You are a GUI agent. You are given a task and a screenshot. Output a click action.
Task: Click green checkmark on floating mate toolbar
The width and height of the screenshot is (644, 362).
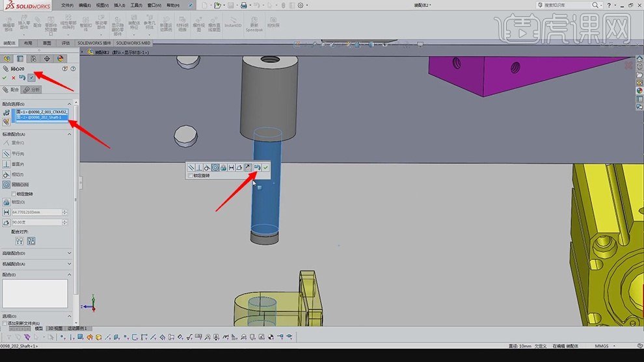[265, 168]
